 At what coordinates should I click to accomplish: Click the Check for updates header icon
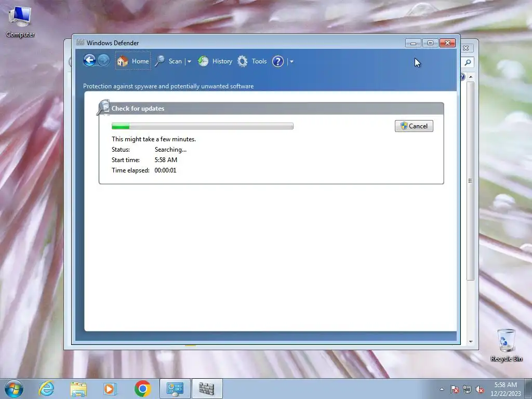(103, 108)
